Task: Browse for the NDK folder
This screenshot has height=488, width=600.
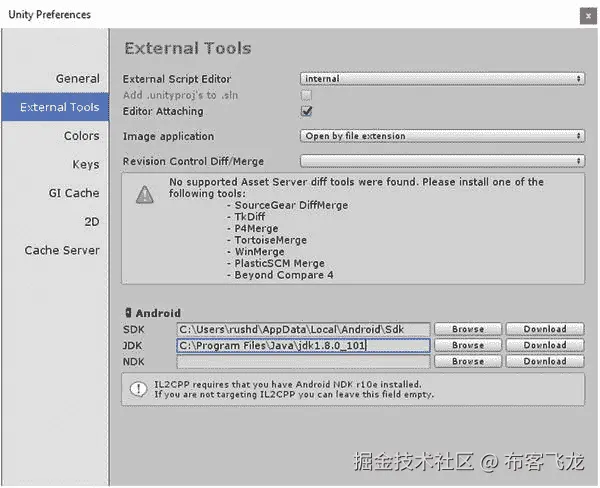Action: (x=468, y=361)
